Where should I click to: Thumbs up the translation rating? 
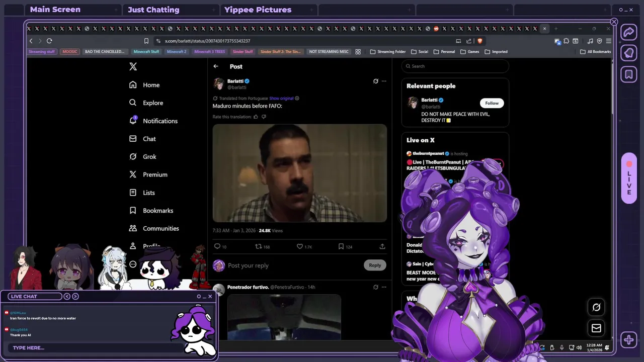pos(256,117)
